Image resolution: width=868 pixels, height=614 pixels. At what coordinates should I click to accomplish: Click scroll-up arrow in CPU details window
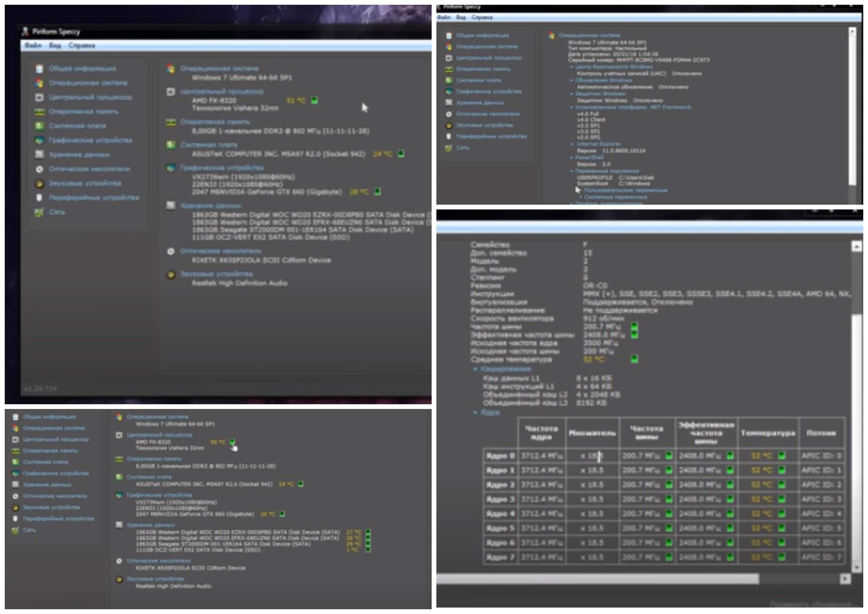tap(856, 246)
